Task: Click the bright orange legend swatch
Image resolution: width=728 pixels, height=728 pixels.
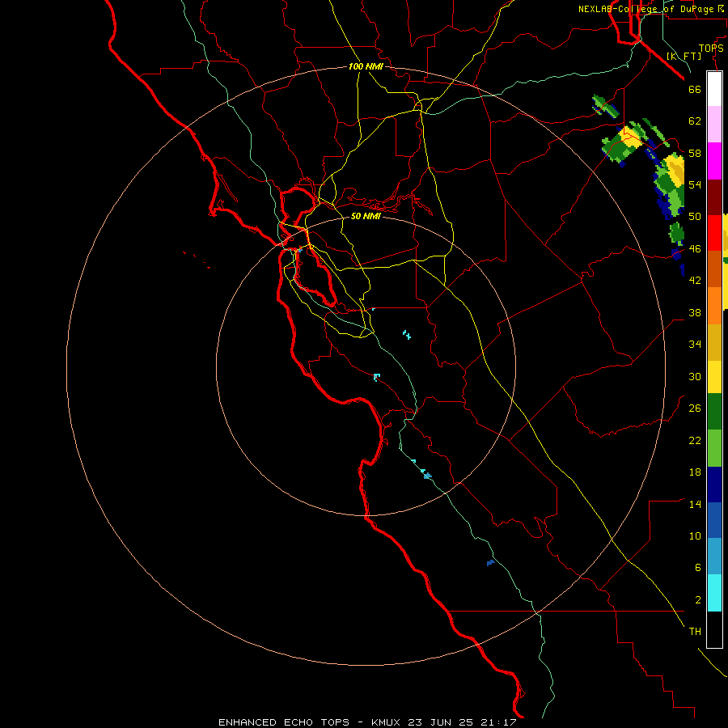Action: [714, 306]
